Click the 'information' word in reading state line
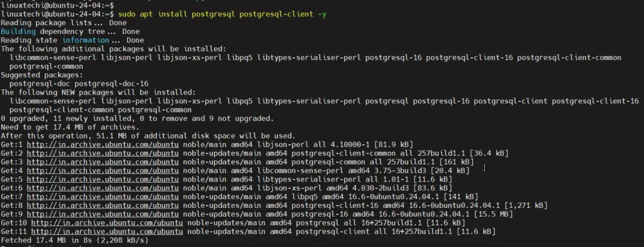Screen dimensions: 644x247 [x=86, y=40]
